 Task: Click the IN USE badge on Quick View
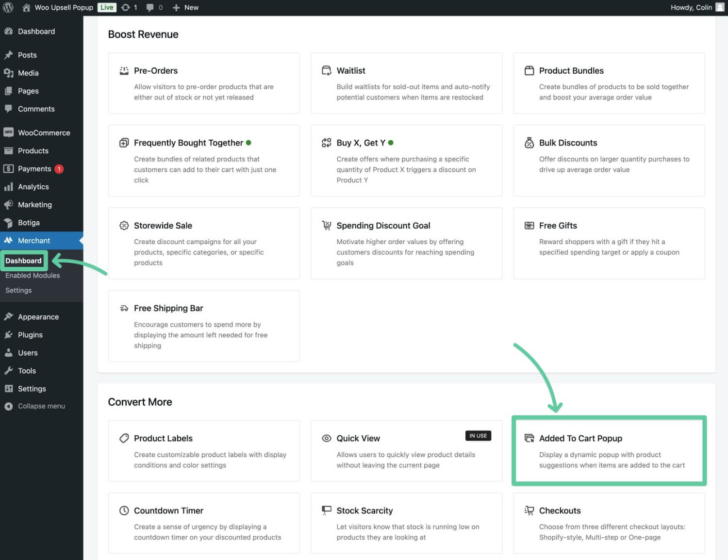tap(478, 436)
